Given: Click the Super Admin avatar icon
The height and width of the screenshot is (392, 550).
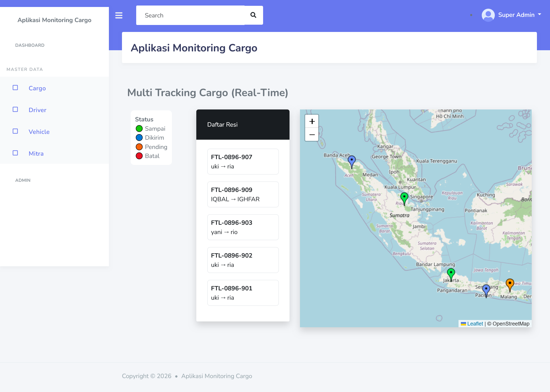Looking at the screenshot, I should point(488,15).
